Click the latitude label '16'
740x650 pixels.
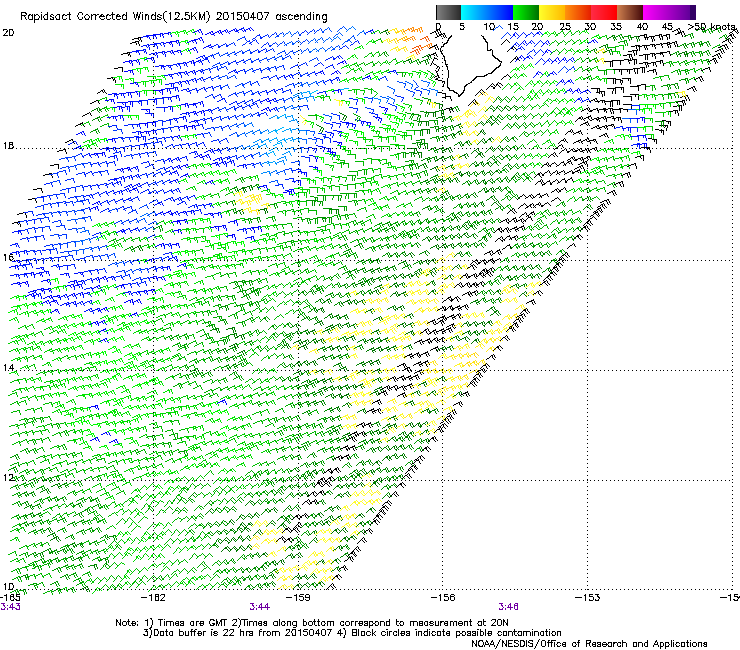click(8, 257)
